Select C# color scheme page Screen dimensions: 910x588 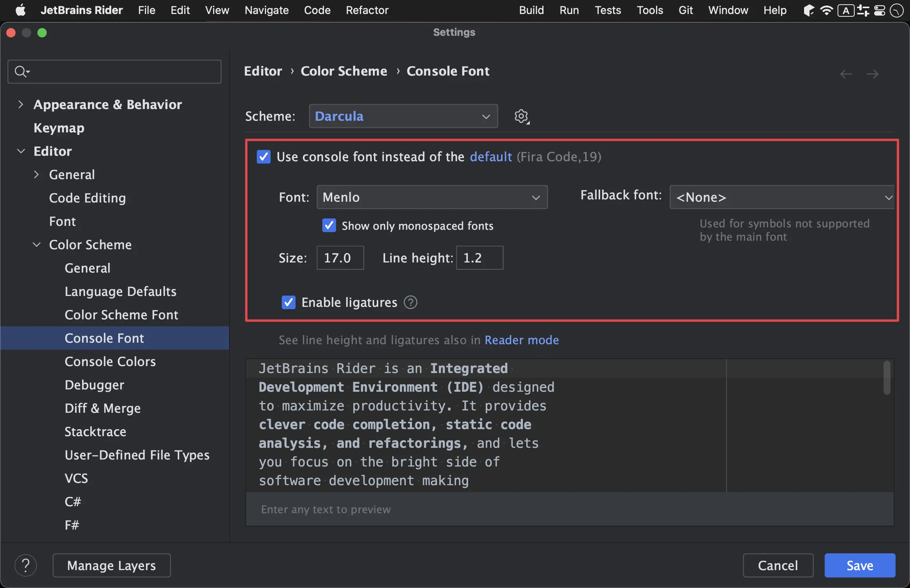(73, 502)
